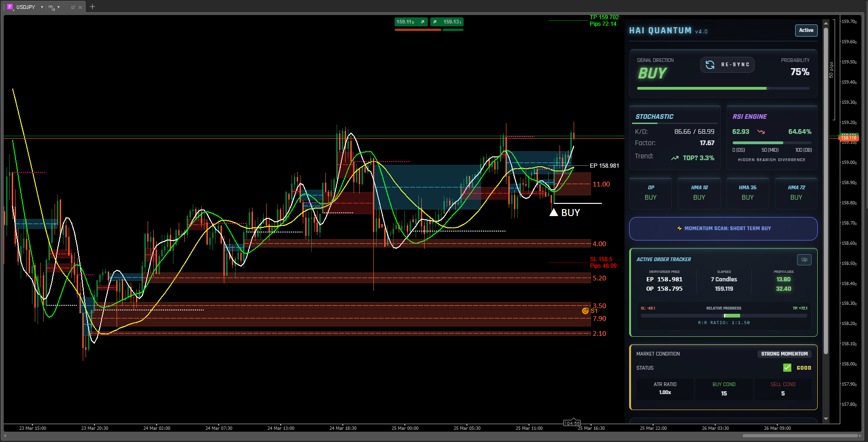
Task: Click the Stochastic upward trend arrow icon
Action: pos(675,158)
